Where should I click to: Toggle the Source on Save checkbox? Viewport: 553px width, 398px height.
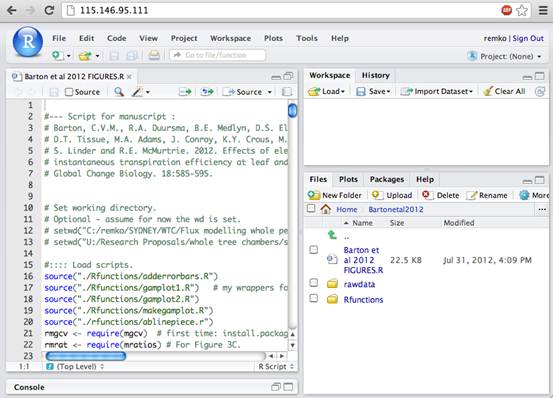pos(69,92)
